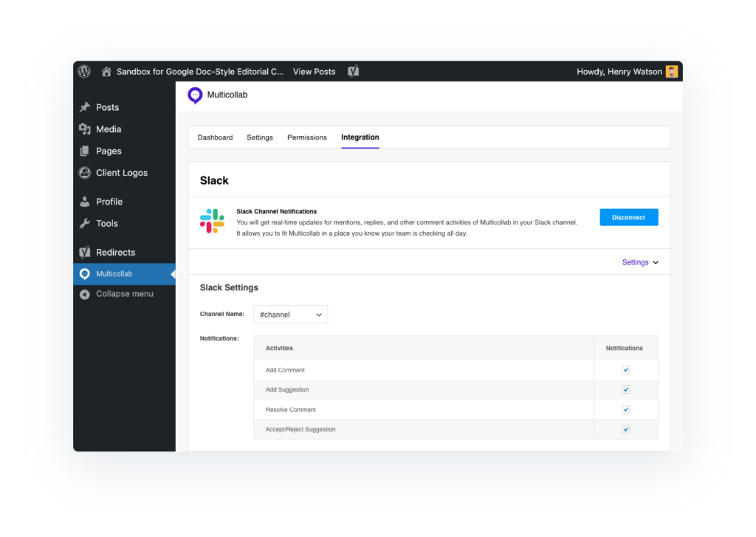Click the home icon in admin bar

coord(106,72)
